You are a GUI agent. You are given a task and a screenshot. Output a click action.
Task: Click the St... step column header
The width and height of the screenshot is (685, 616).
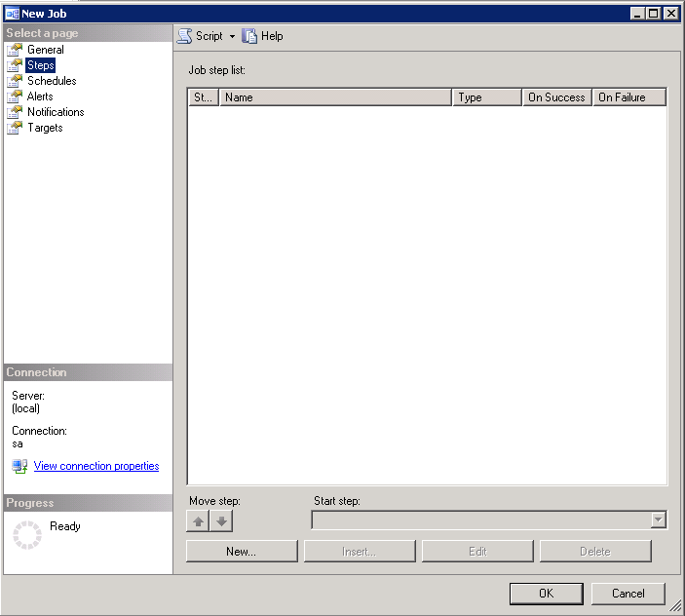coord(204,97)
